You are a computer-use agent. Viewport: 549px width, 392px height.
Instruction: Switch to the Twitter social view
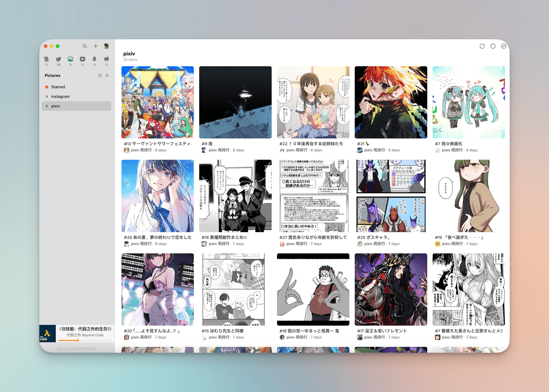[x=58, y=59]
